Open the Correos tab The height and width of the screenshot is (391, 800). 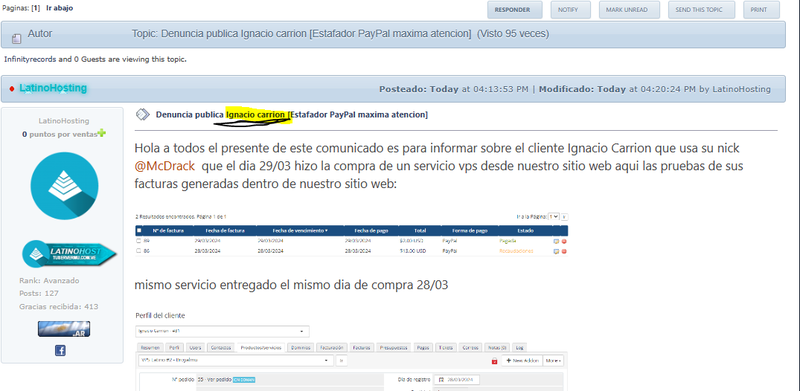click(x=470, y=348)
